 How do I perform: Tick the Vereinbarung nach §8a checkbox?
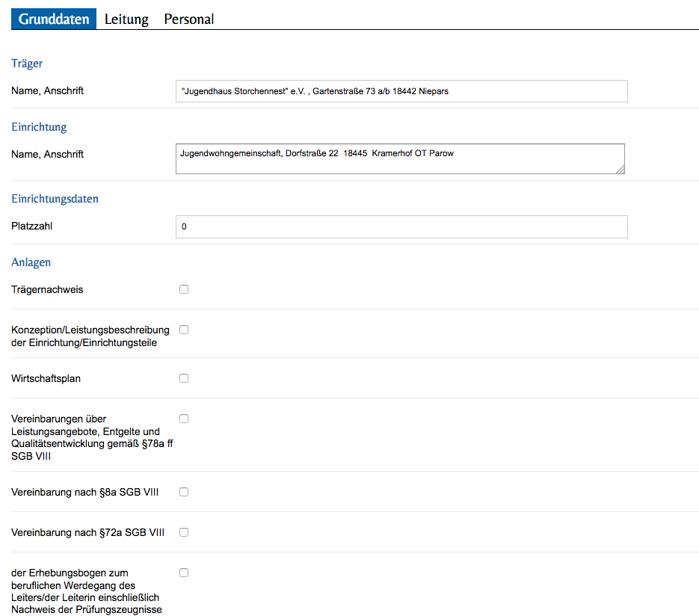184,492
